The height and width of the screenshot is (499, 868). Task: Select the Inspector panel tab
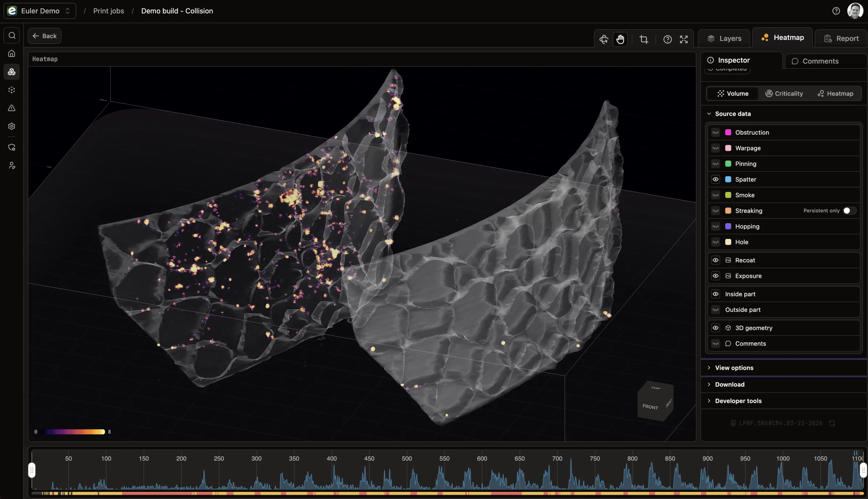[741, 60]
